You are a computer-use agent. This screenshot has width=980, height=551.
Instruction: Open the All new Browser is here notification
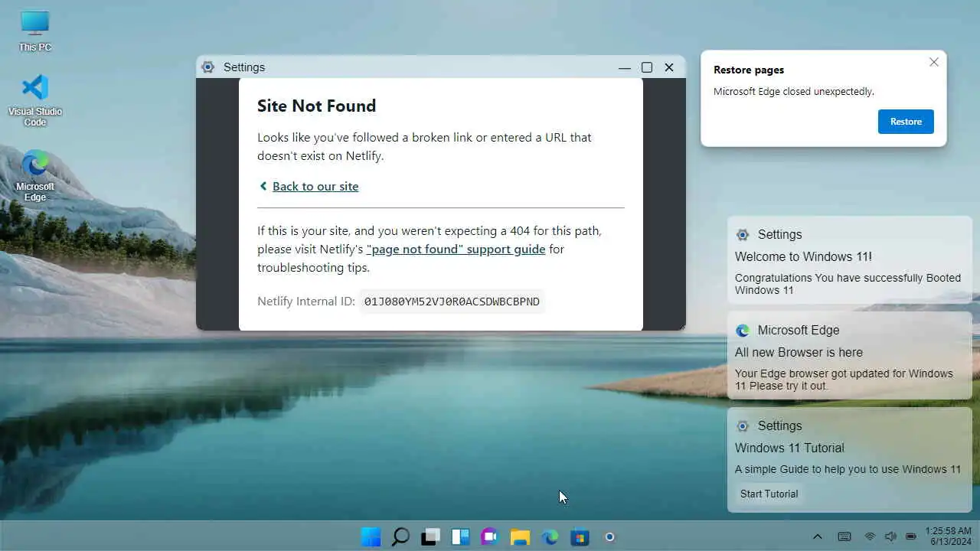tap(850, 356)
